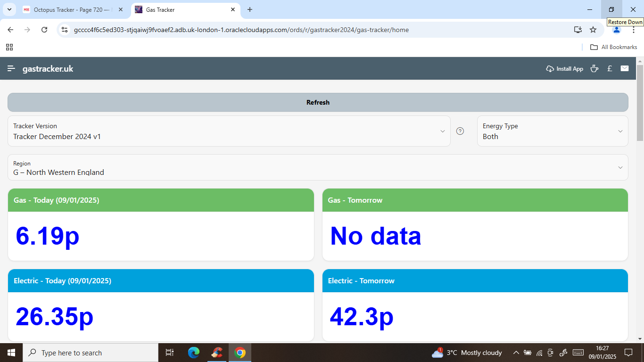
Task: Click the browser back arrow
Action: 10,30
